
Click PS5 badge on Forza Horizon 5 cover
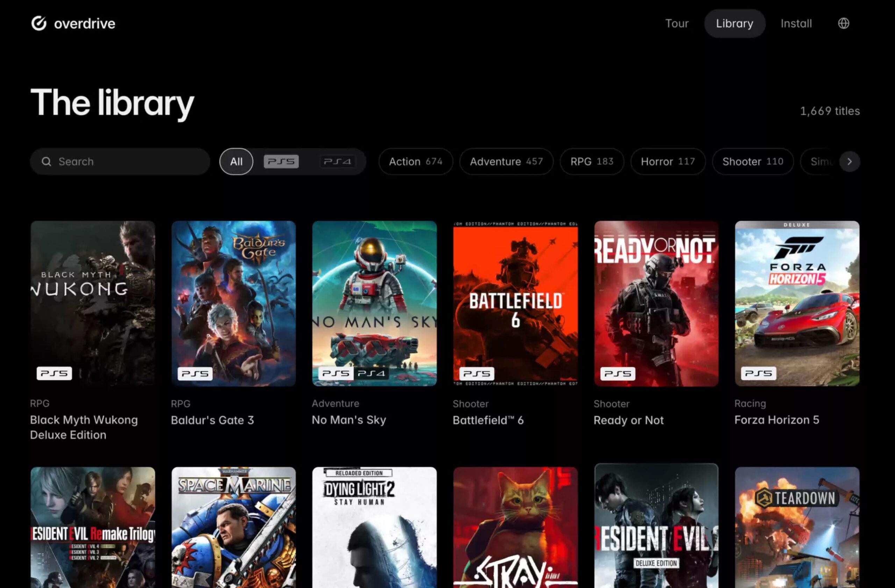pos(758,373)
